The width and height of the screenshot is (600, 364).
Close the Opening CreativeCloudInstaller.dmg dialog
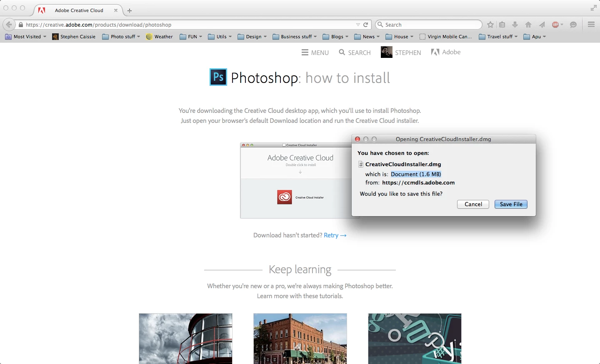point(357,139)
